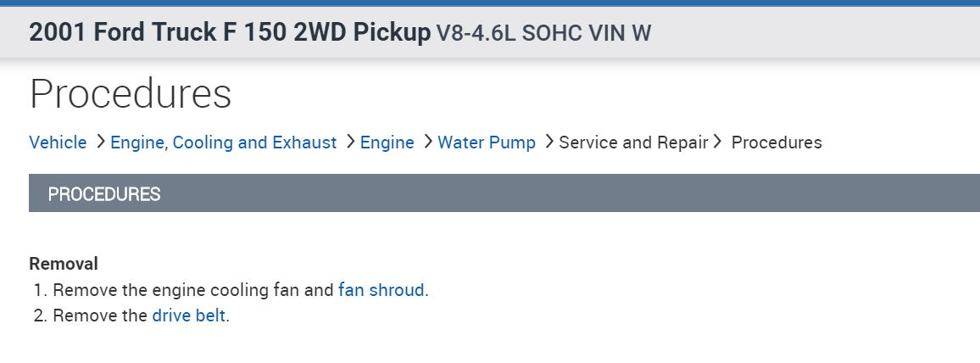The image size is (980, 363).
Task: Click the V8-4.6L SOHC VIN W text
Action: click(543, 33)
